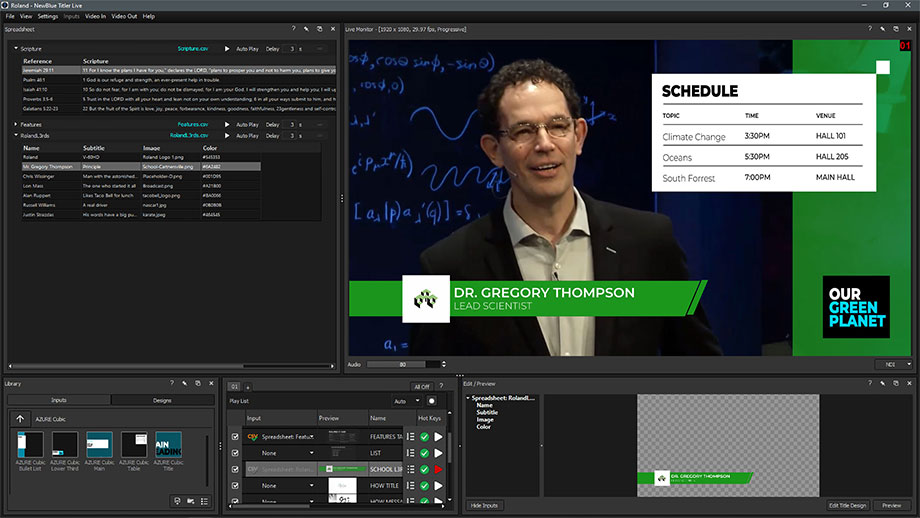Add a new playlist tab

click(x=248, y=387)
